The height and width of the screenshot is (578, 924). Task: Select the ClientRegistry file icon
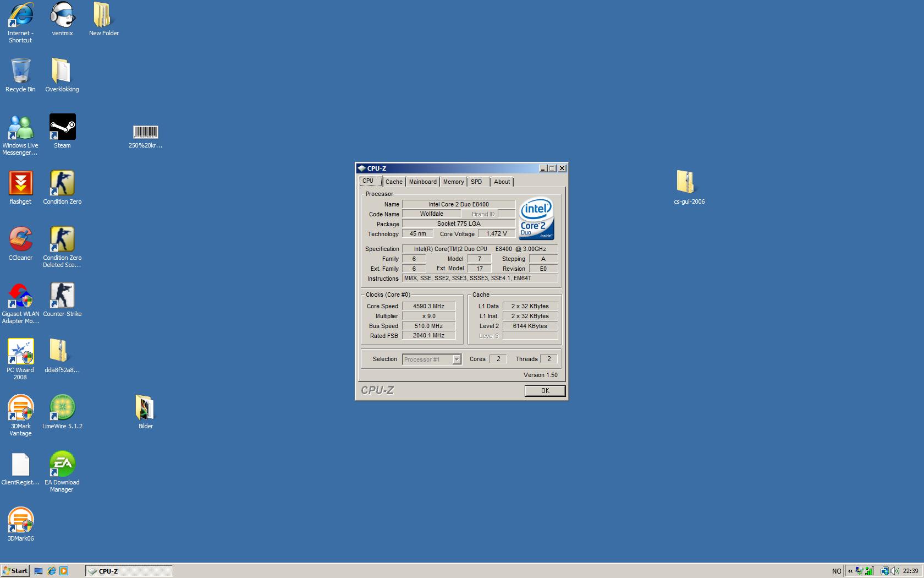(20, 468)
